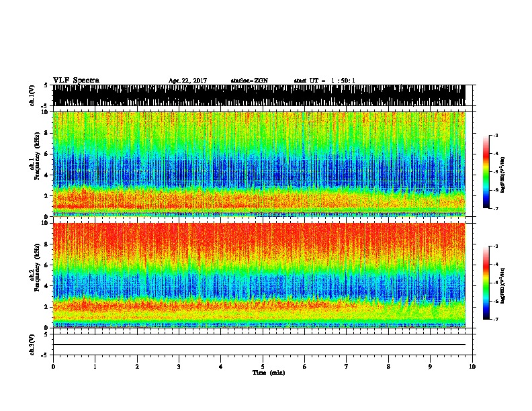Click the ch.2 log(PSD) color bar label
The image size is (532, 411).
(x=502, y=285)
